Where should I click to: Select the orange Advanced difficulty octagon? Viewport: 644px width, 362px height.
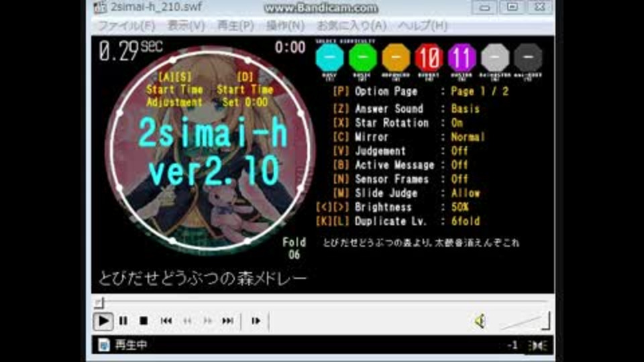click(x=396, y=58)
